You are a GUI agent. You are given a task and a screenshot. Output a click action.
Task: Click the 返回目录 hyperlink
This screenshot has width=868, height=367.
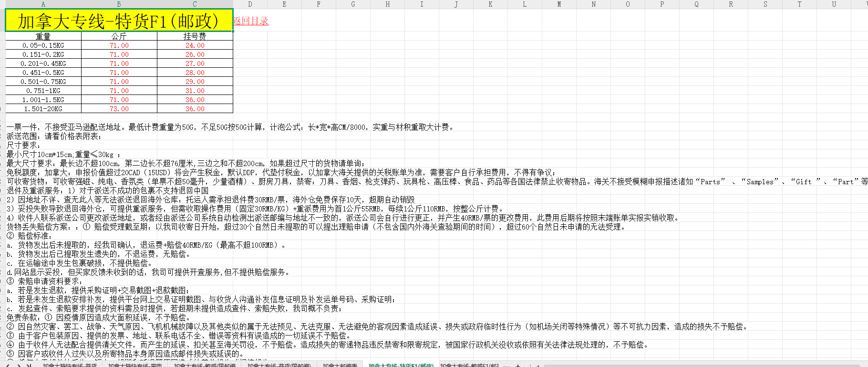[x=251, y=21]
